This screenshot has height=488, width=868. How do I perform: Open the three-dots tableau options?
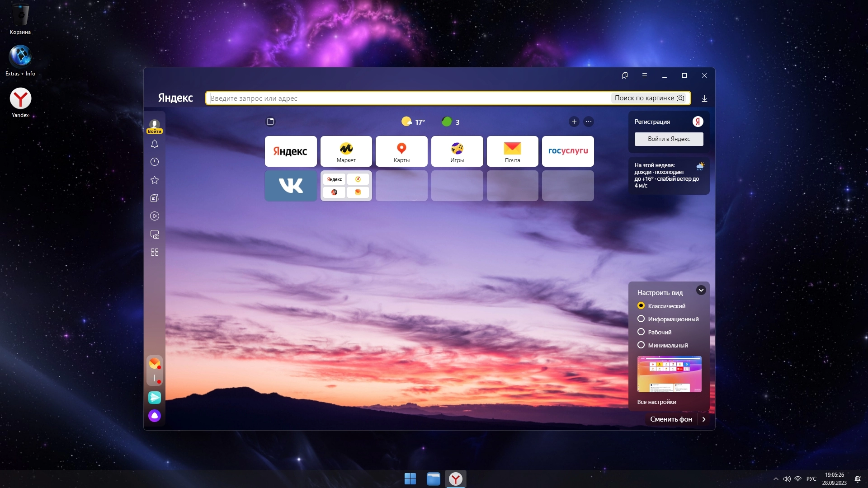(x=589, y=122)
